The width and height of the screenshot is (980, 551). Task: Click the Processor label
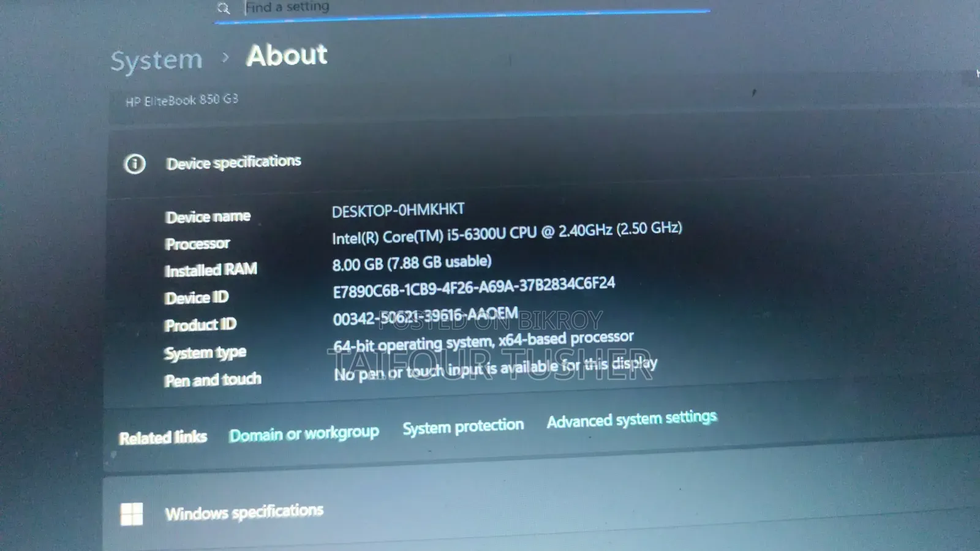click(x=197, y=244)
